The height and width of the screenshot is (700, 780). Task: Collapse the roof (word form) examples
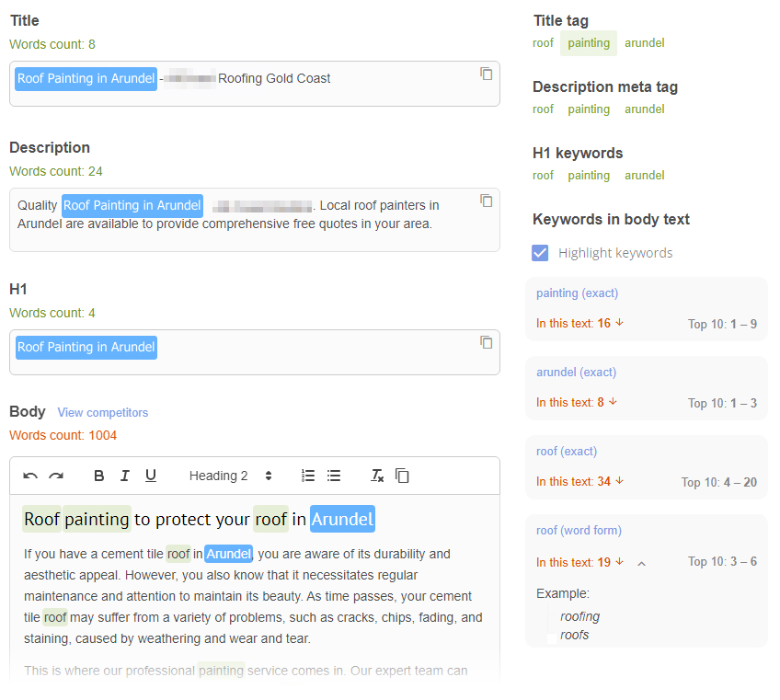coord(642,563)
